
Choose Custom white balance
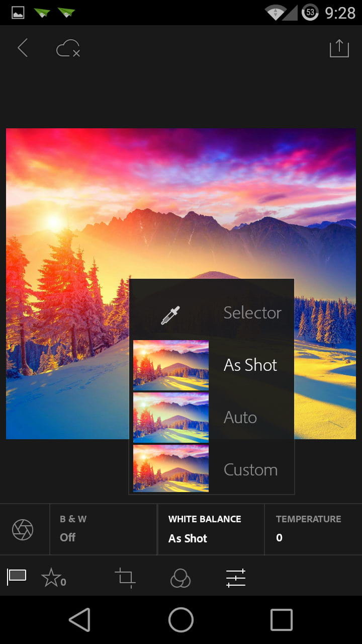[x=250, y=469]
